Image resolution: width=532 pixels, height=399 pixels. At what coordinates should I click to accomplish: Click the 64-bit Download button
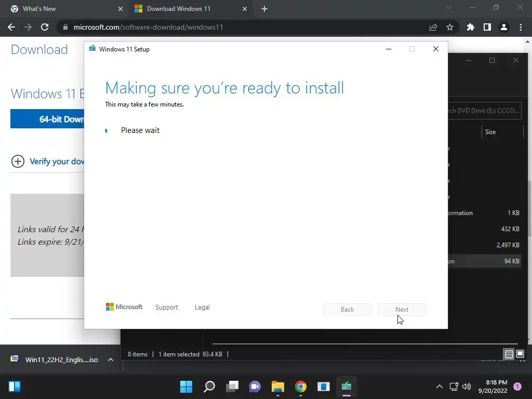(47, 119)
